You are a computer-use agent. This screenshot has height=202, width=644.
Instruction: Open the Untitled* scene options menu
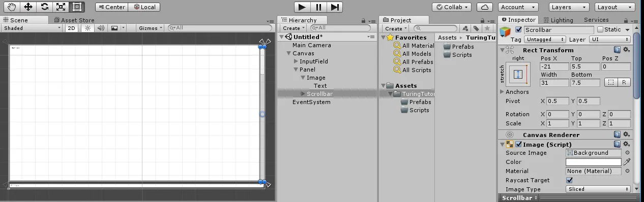[371, 37]
